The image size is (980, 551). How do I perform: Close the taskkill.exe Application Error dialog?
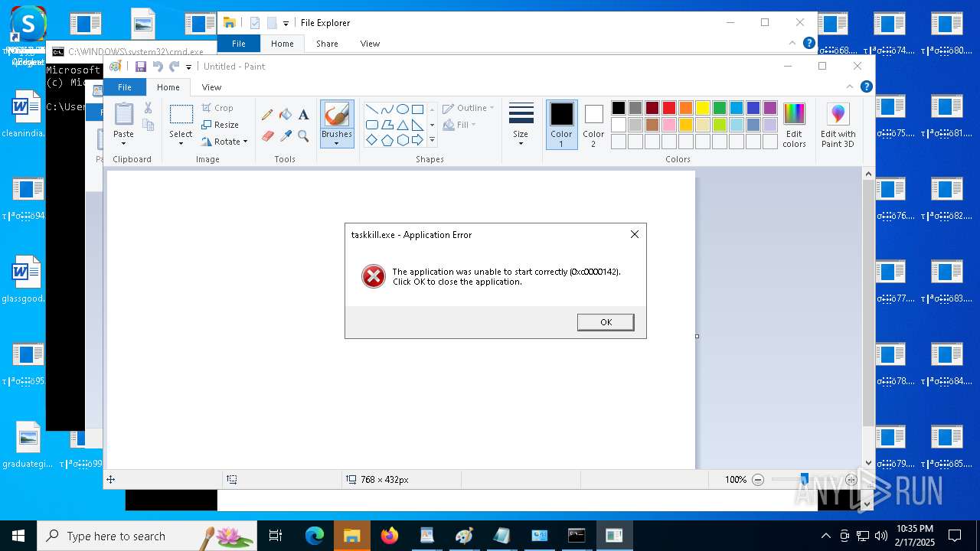point(634,234)
